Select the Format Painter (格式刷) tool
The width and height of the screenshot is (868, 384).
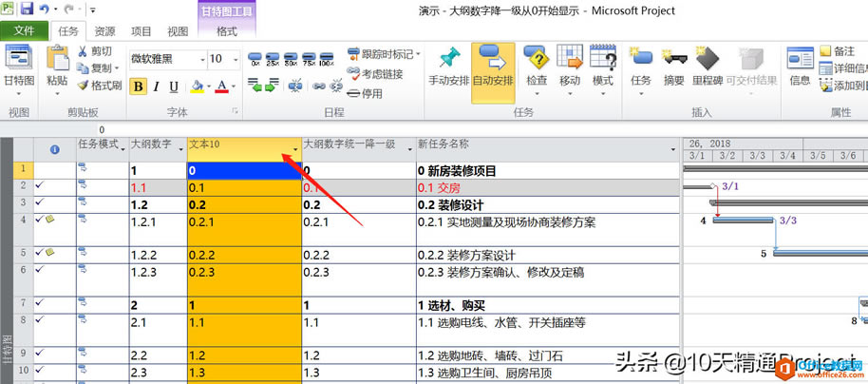99,86
